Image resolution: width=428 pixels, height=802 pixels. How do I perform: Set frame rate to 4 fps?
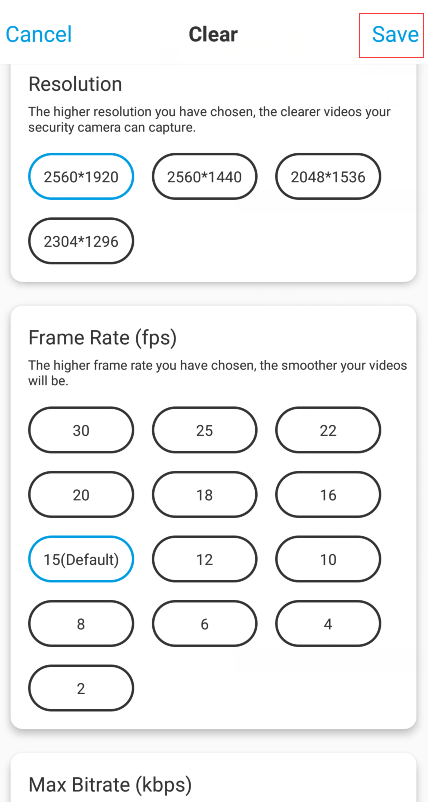click(328, 624)
